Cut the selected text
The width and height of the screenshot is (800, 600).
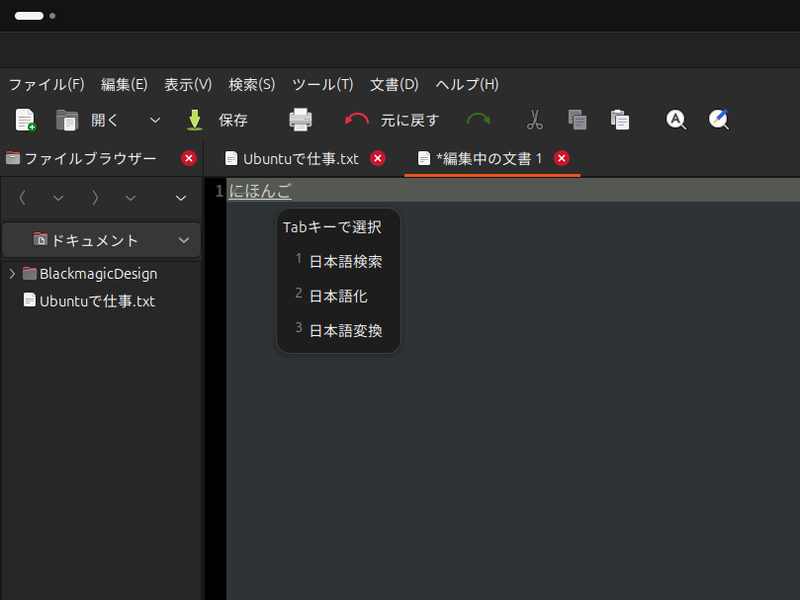point(535,120)
